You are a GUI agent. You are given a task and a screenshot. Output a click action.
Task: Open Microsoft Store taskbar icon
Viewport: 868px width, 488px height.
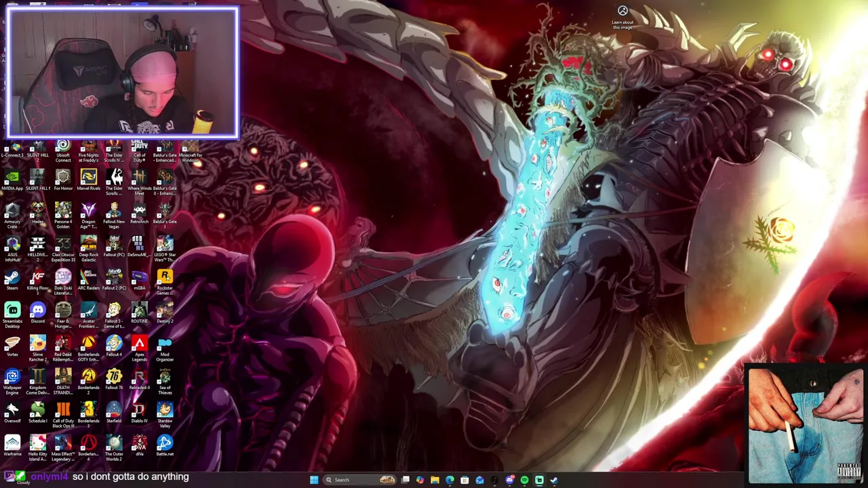pos(465,480)
